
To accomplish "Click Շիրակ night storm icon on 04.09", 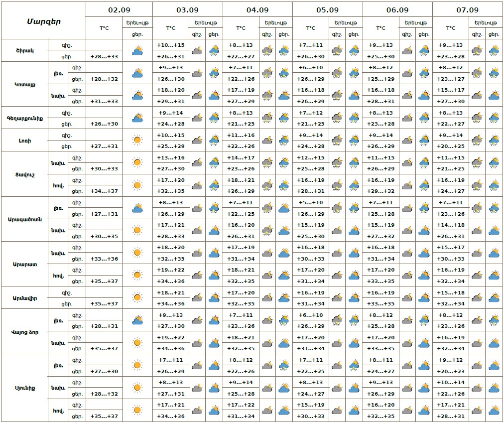I will click(x=267, y=50).
